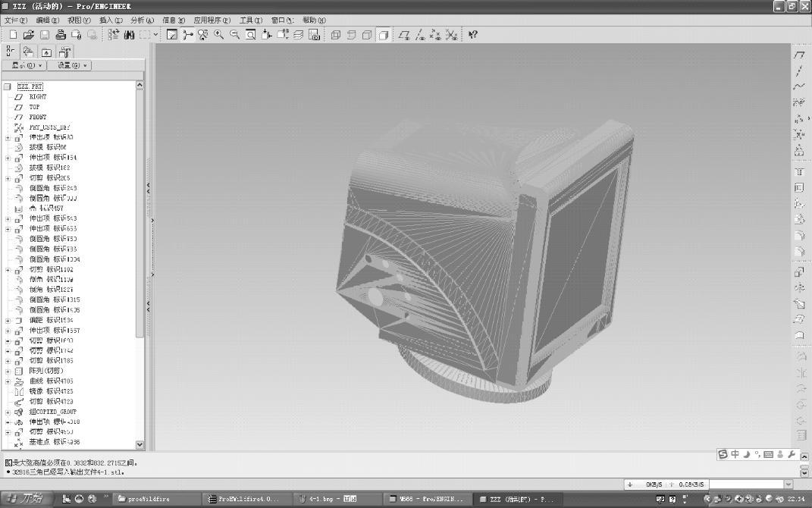
Task: Open the selection box dropdown arrow in the toolbar
Action: 155,35
